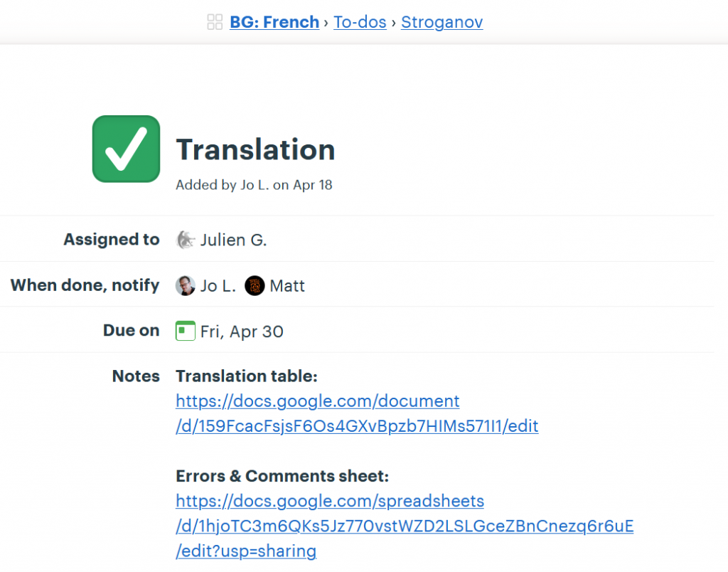The image size is (728, 572).
Task: Open the BG: French project link
Action: [x=274, y=22]
